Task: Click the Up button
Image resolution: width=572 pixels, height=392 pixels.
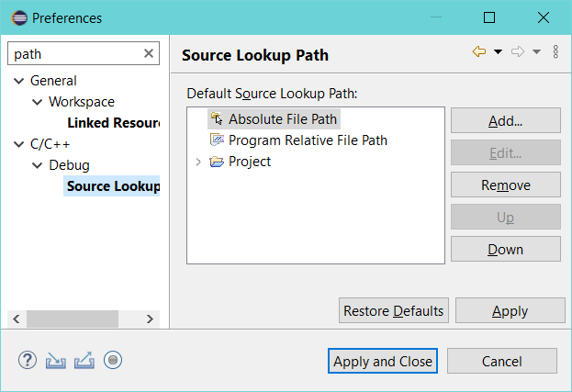Action: pos(506,217)
